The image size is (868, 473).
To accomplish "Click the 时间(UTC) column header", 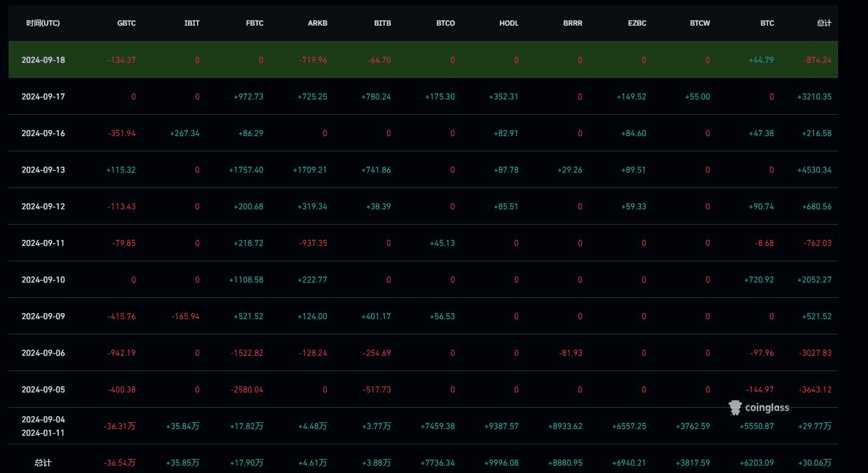I will pyautogui.click(x=43, y=23).
